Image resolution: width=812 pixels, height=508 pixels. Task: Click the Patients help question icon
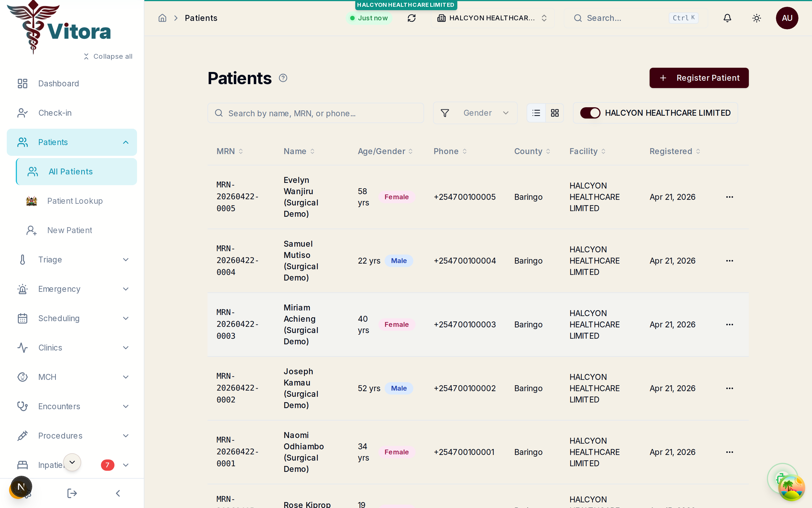(x=283, y=78)
